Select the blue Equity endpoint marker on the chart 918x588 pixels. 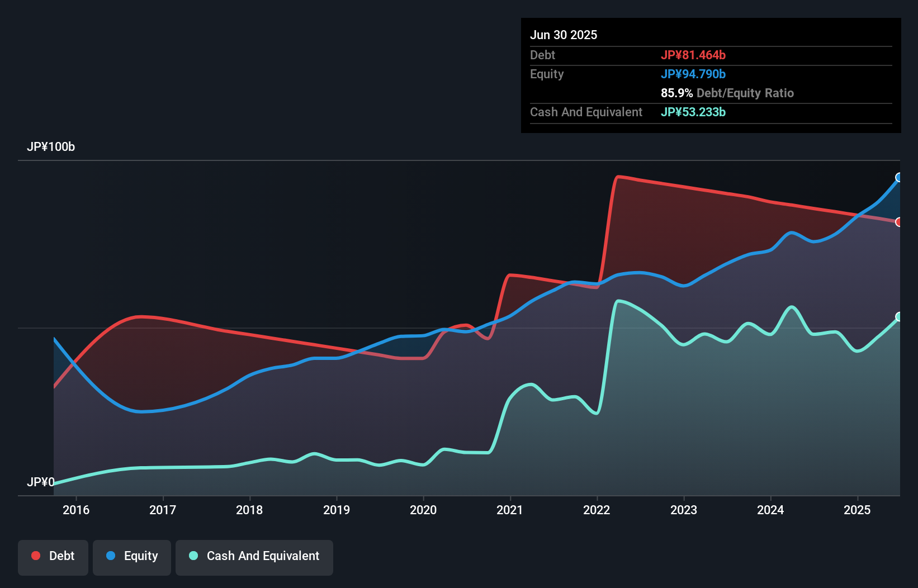pyautogui.click(x=899, y=178)
